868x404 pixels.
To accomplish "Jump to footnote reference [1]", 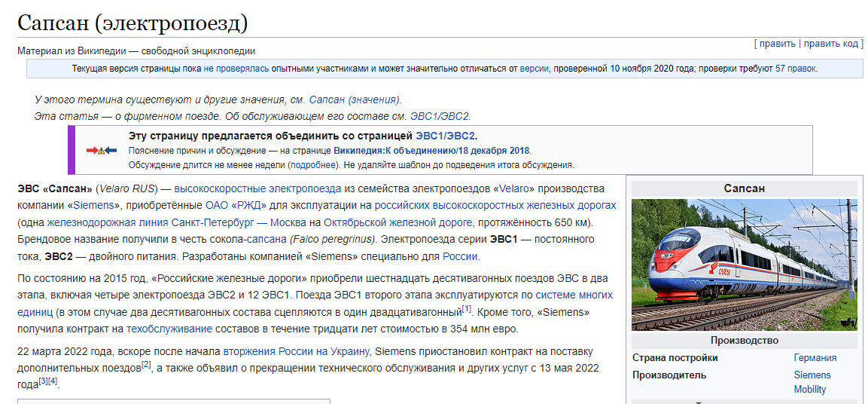I will (x=467, y=309).
